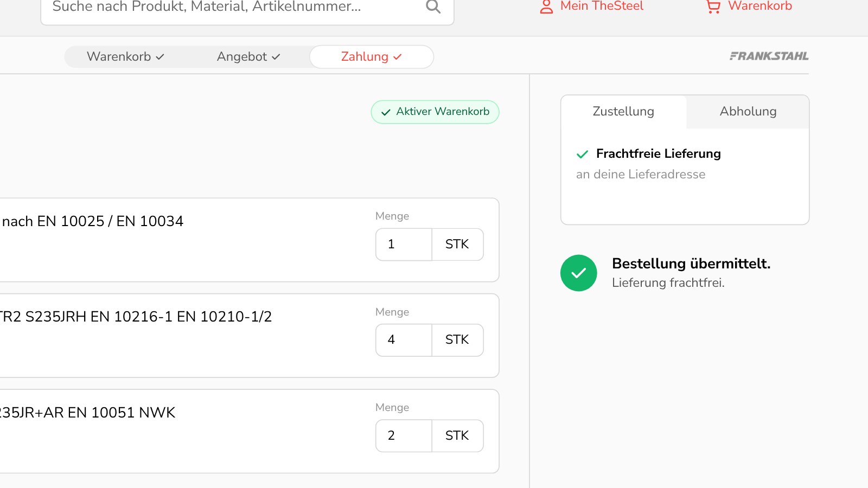868x488 pixels.
Task: Click STK unit for EN 10051 NWK item
Action: pyautogui.click(x=457, y=436)
